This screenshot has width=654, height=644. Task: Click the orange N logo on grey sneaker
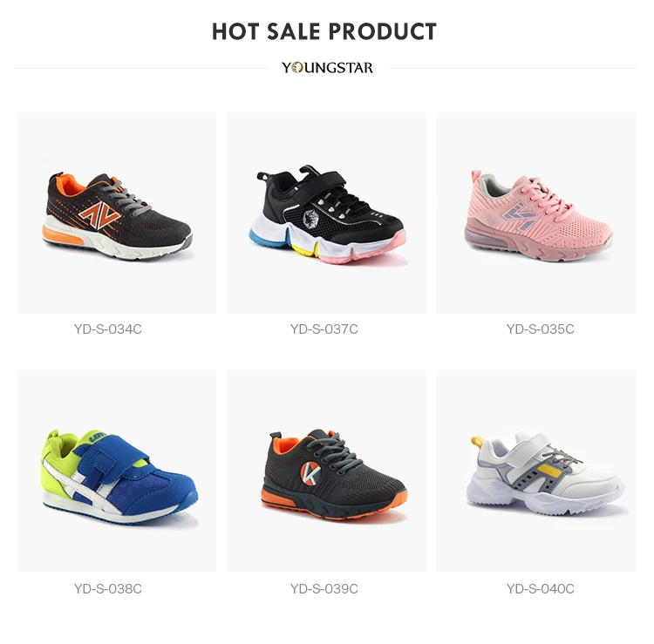99,216
